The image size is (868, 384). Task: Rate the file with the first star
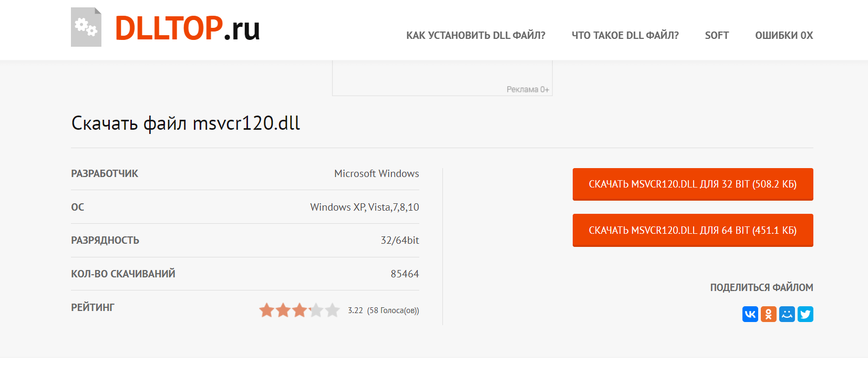267,310
